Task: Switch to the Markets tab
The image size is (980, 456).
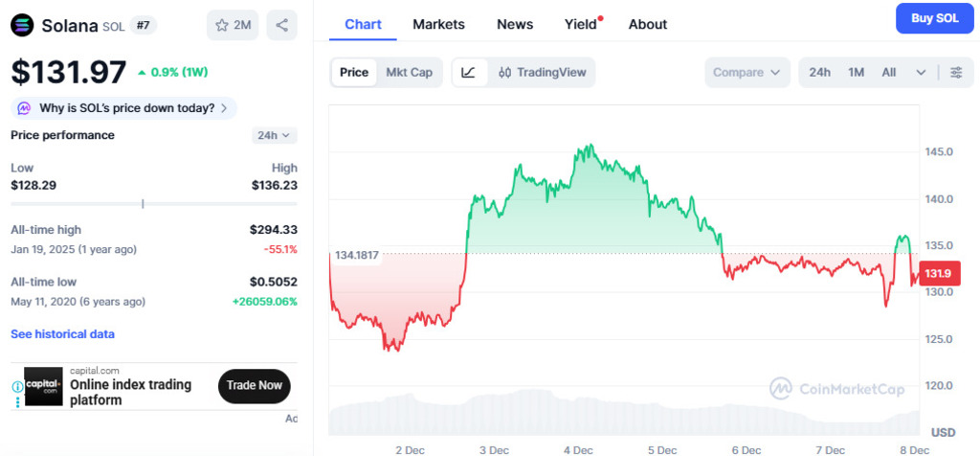Action: point(438,24)
